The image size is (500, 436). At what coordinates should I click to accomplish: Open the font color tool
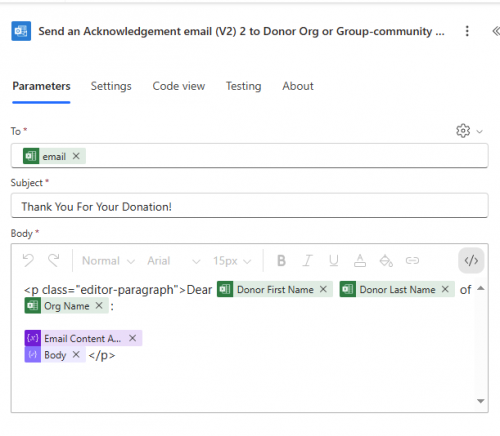pyautogui.click(x=360, y=261)
